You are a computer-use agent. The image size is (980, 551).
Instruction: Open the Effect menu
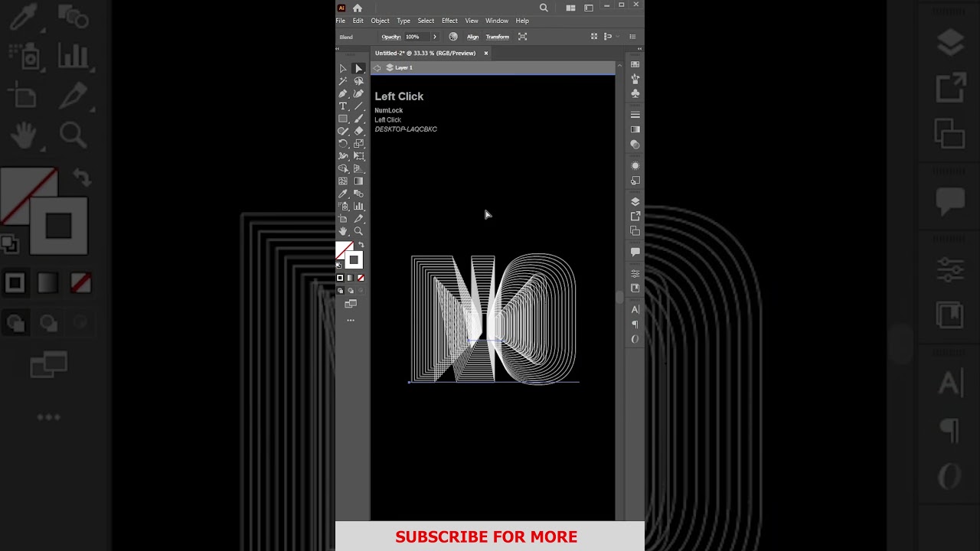coord(449,21)
